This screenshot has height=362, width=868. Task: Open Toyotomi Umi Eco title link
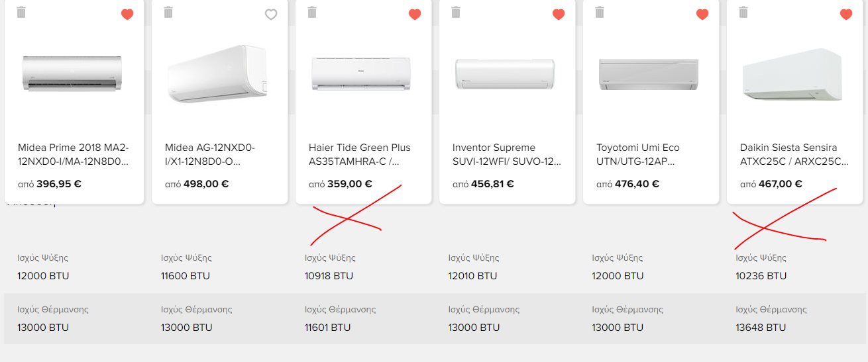coord(638,154)
